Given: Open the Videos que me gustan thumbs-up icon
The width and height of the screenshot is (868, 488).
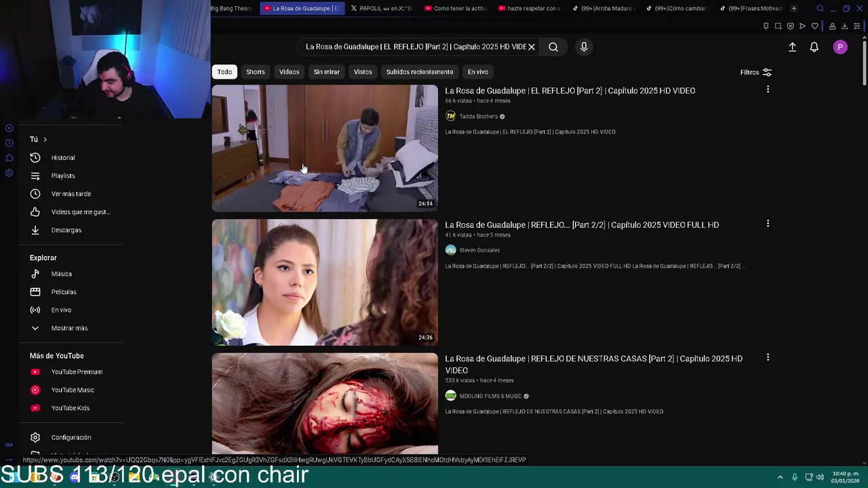Looking at the screenshot, I should [x=35, y=212].
